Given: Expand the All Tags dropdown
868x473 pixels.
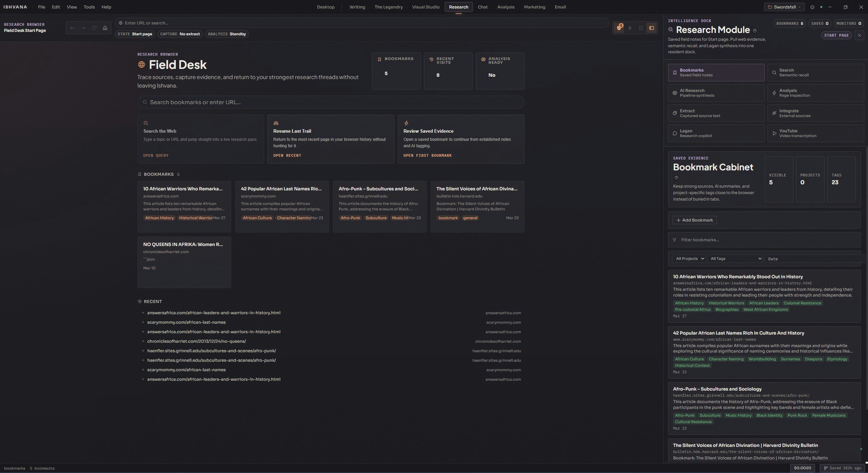Looking at the screenshot, I should pos(735,259).
